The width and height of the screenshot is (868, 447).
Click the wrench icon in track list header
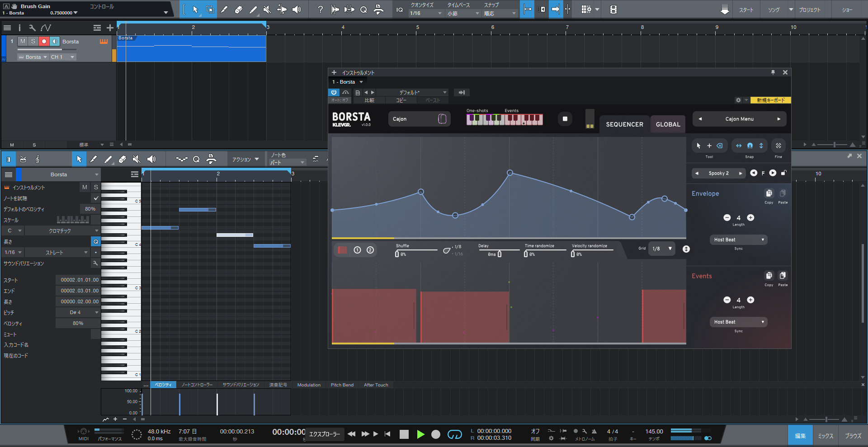pyautogui.click(x=32, y=28)
